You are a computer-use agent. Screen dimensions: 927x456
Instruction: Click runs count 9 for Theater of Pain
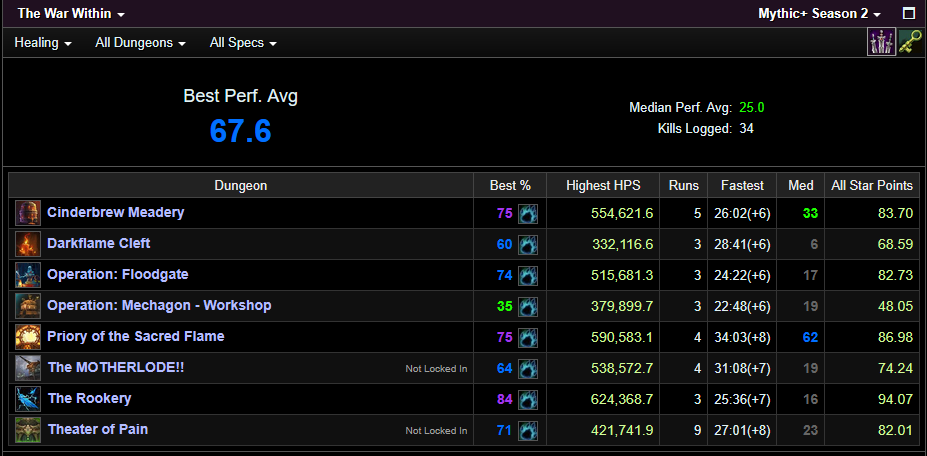[696, 430]
